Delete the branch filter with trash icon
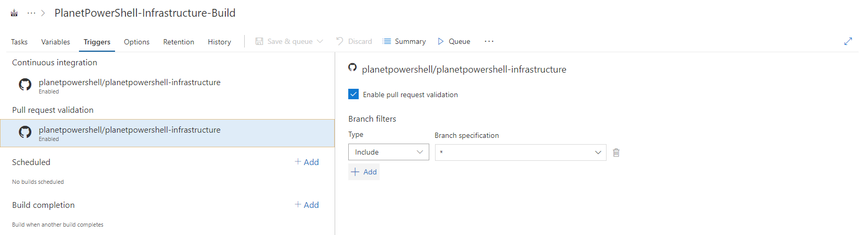This screenshot has width=868, height=235. pos(616,152)
